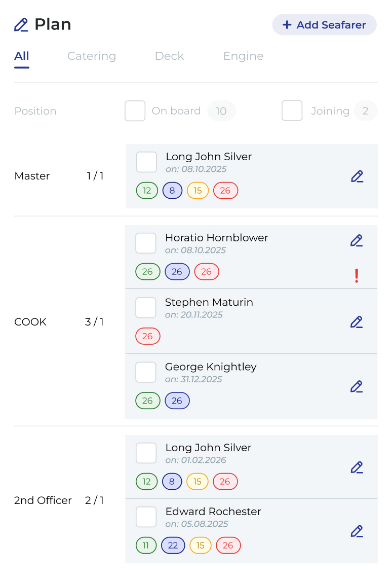Click Horatio Hornblower's name
This screenshot has height=580, width=392.
(216, 237)
